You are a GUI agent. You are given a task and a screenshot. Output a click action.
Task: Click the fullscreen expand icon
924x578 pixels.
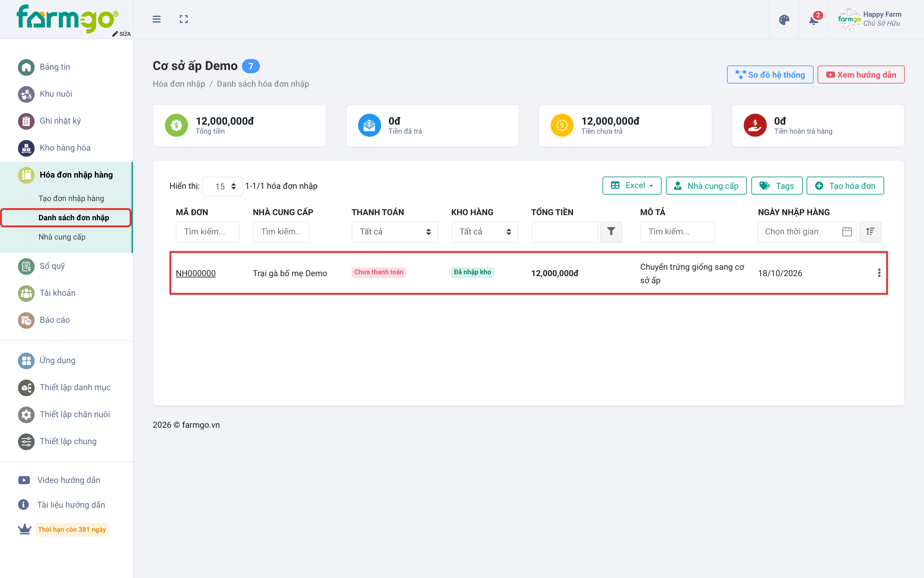[x=184, y=19]
